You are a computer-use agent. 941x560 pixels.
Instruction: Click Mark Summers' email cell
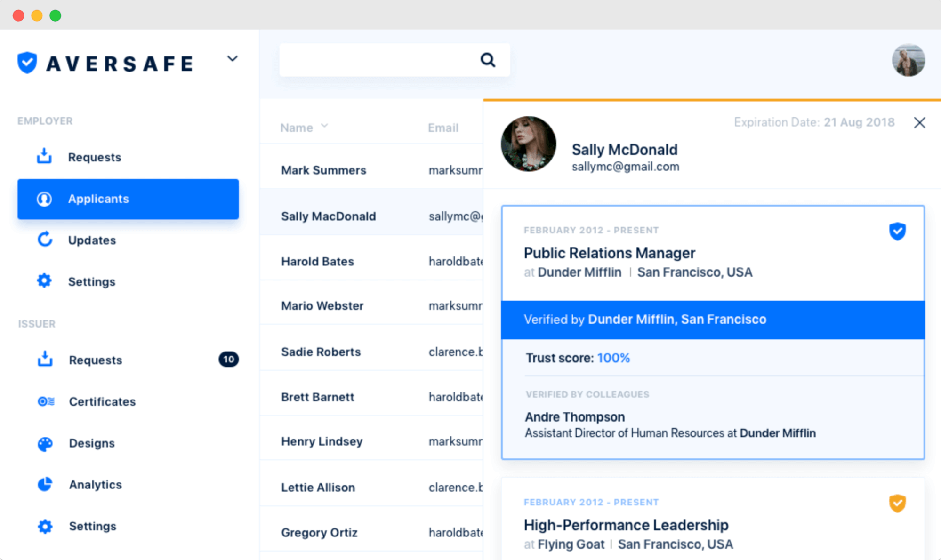coord(455,170)
